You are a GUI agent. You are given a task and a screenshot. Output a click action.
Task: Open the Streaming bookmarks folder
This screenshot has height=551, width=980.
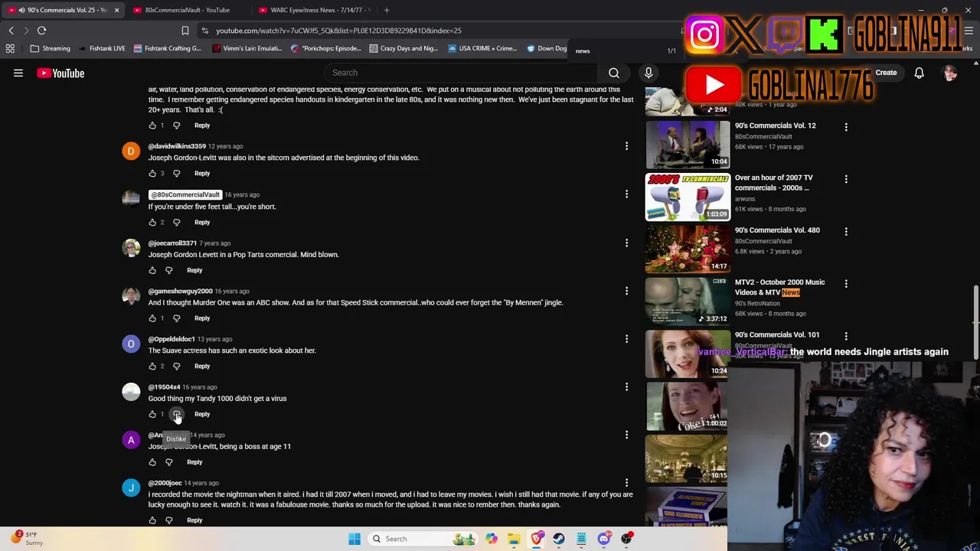click(x=50, y=48)
